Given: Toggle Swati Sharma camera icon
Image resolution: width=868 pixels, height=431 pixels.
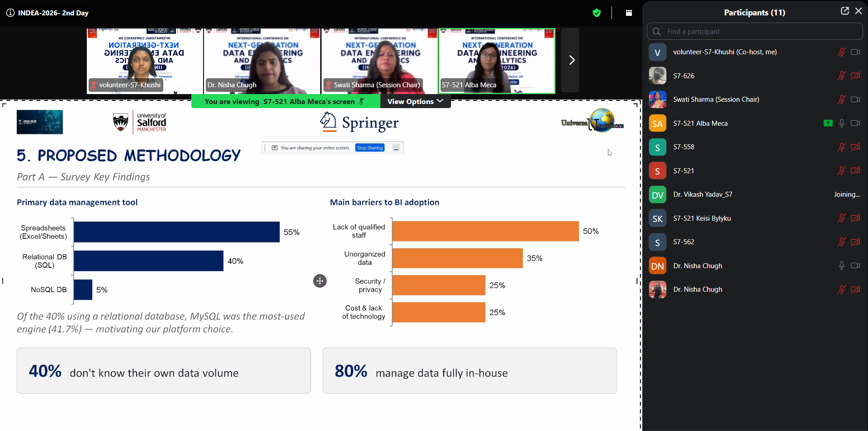Looking at the screenshot, I should pyautogui.click(x=855, y=99).
